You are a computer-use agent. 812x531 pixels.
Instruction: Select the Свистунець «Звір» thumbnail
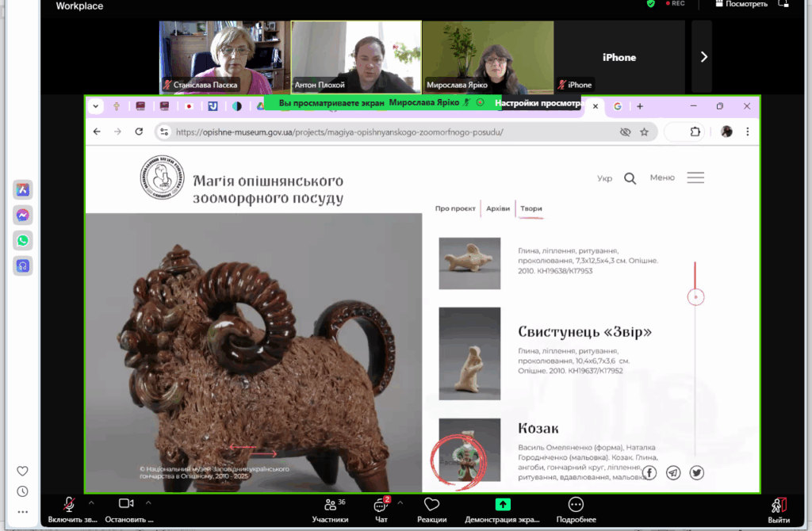pyautogui.click(x=469, y=353)
